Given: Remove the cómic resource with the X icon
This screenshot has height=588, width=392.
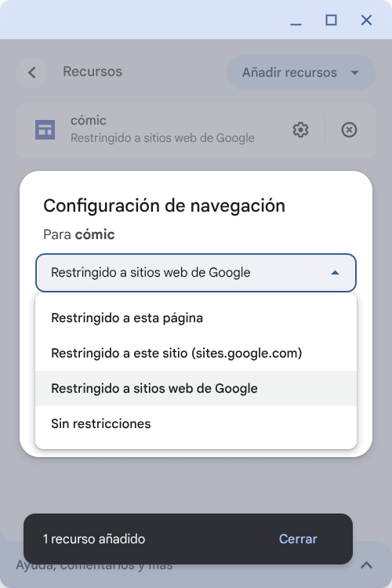Looking at the screenshot, I should [349, 129].
